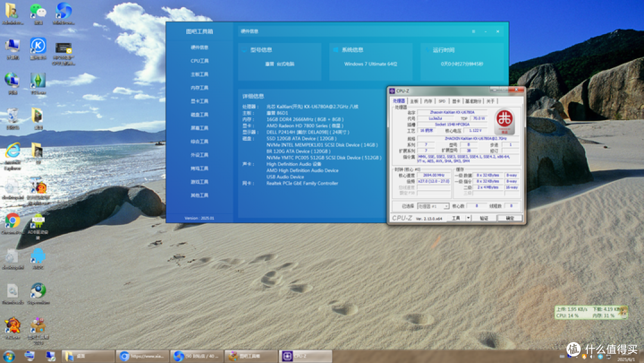The height and width of the screenshot is (363, 644).
Task: Click the folder taskbar button
Action: coord(88,356)
